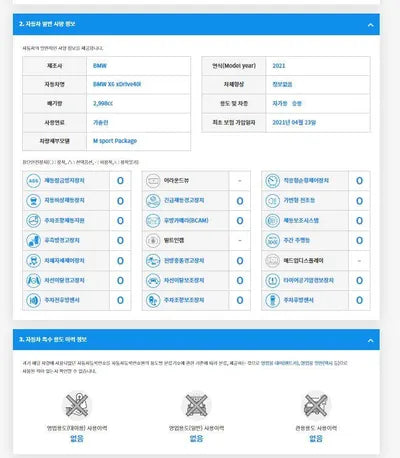This screenshot has height=458, width=400.
Task: Click the adaptive cruise control speedometer icon
Action: pos(272,181)
